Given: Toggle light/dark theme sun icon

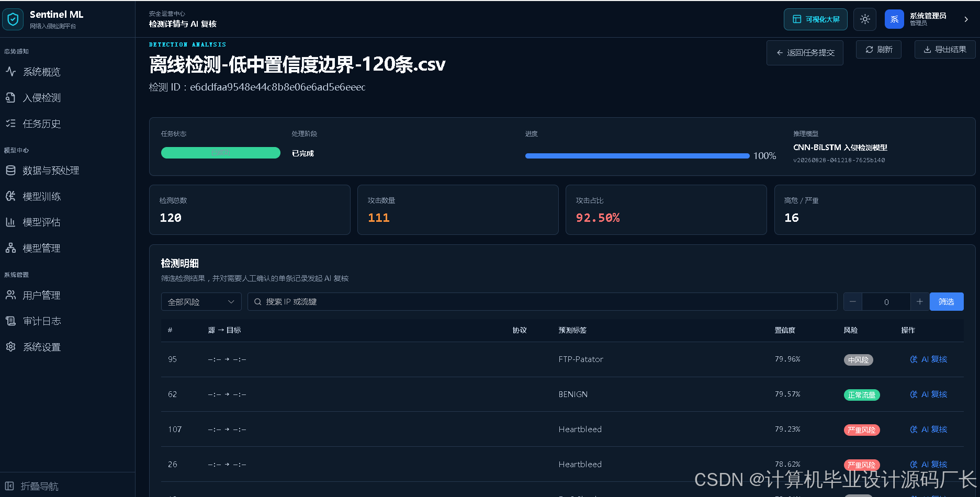Looking at the screenshot, I should (865, 19).
